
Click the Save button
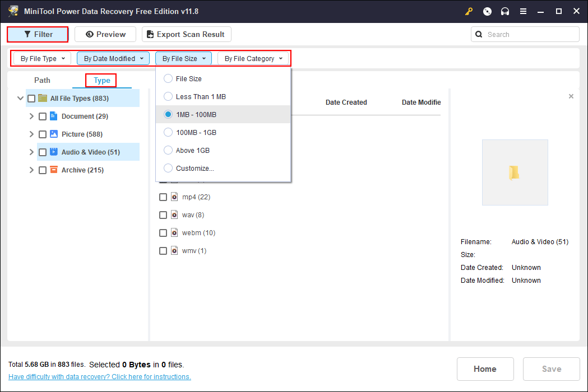coord(551,369)
